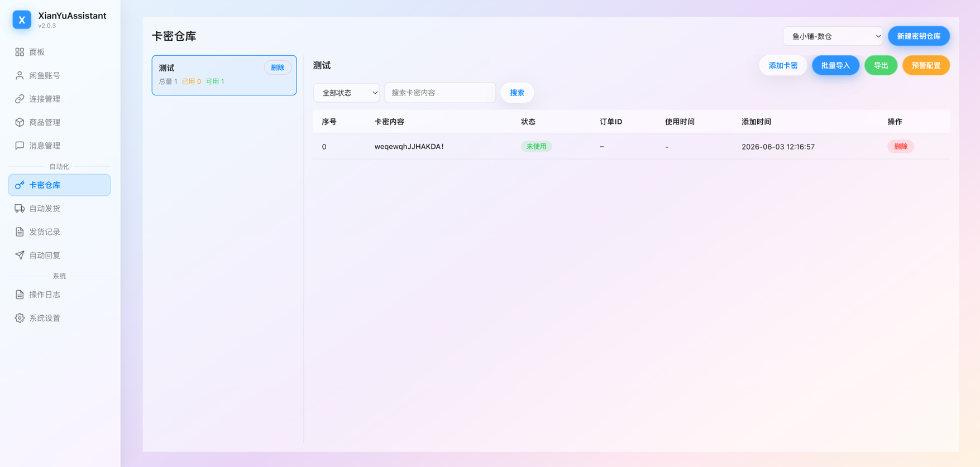Viewport: 980px width, 467px height.
Task: Open 操作日志 page
Action: pos(59,295)
